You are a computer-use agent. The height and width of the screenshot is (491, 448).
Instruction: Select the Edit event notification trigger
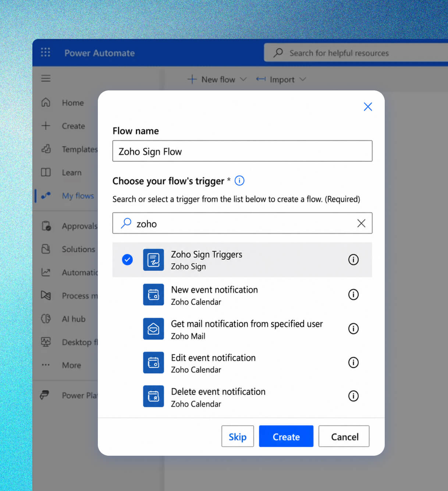[242, 362]
